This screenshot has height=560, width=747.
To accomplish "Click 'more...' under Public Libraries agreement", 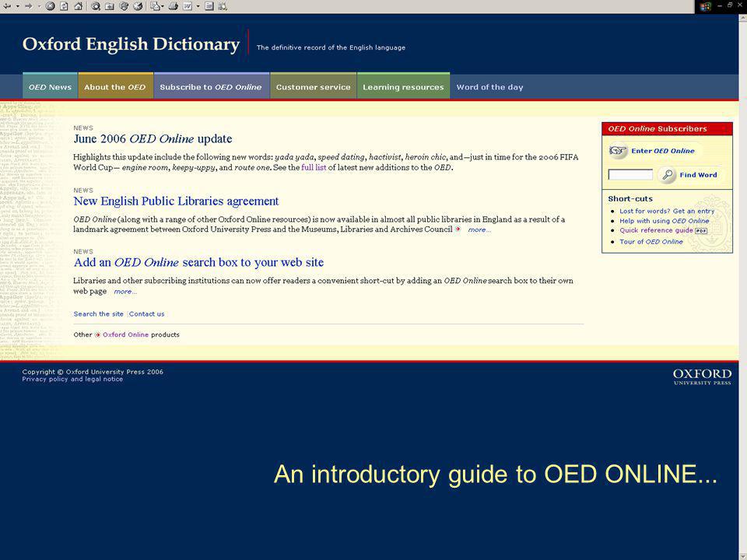I will 479,230.
